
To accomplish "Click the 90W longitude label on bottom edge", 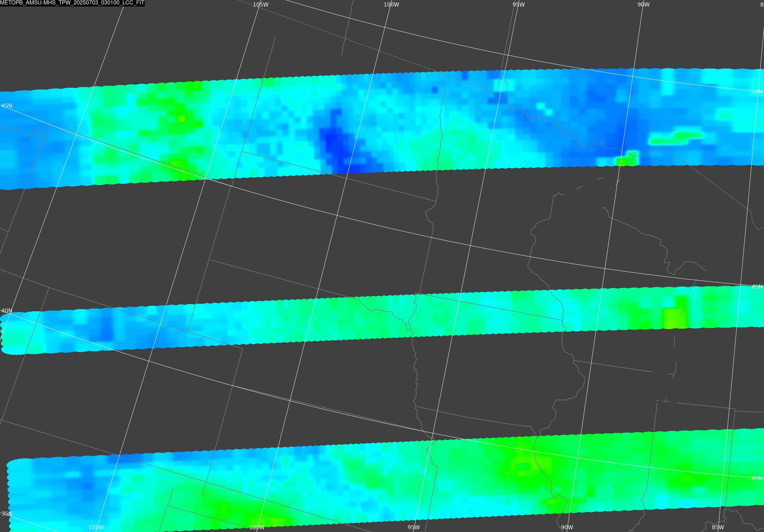I will 567,527.
